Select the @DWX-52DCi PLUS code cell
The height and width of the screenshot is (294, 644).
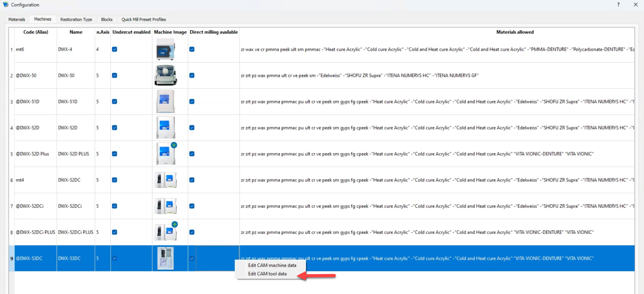point(35,232)
